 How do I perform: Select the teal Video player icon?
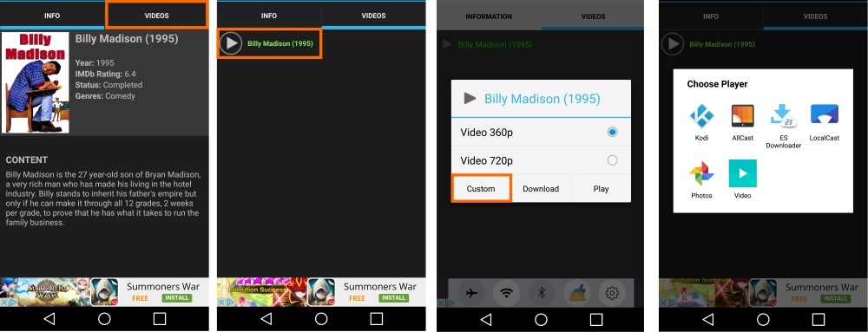click(742, 173)
